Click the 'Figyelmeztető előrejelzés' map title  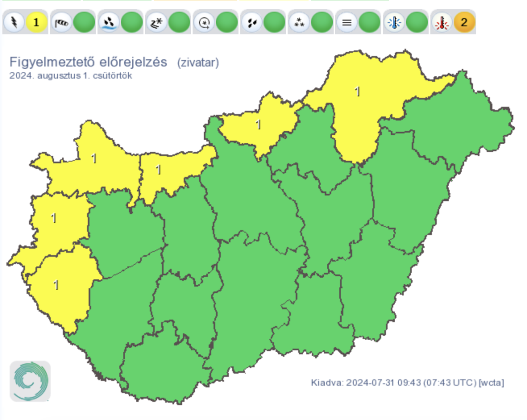(88, 62)
